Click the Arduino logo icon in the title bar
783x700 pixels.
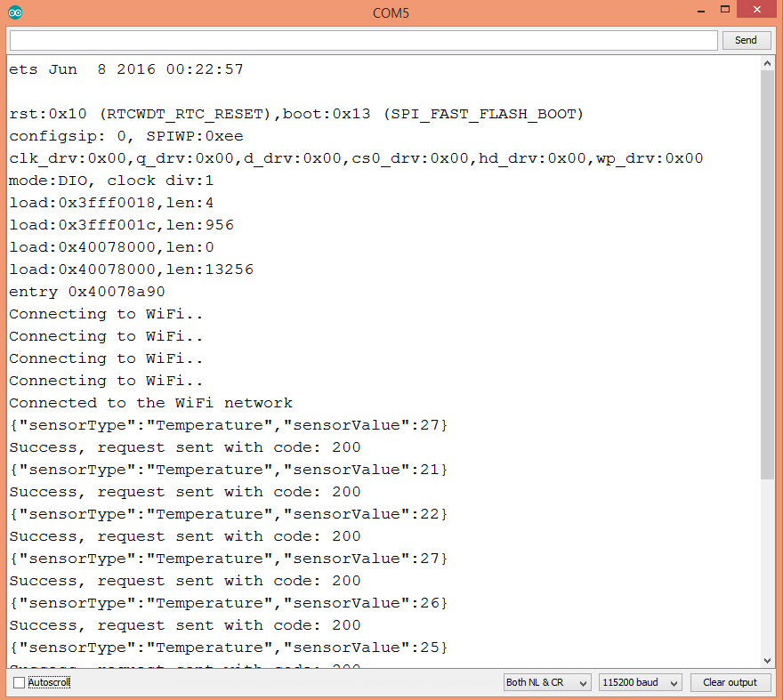[x=14, y=12]
